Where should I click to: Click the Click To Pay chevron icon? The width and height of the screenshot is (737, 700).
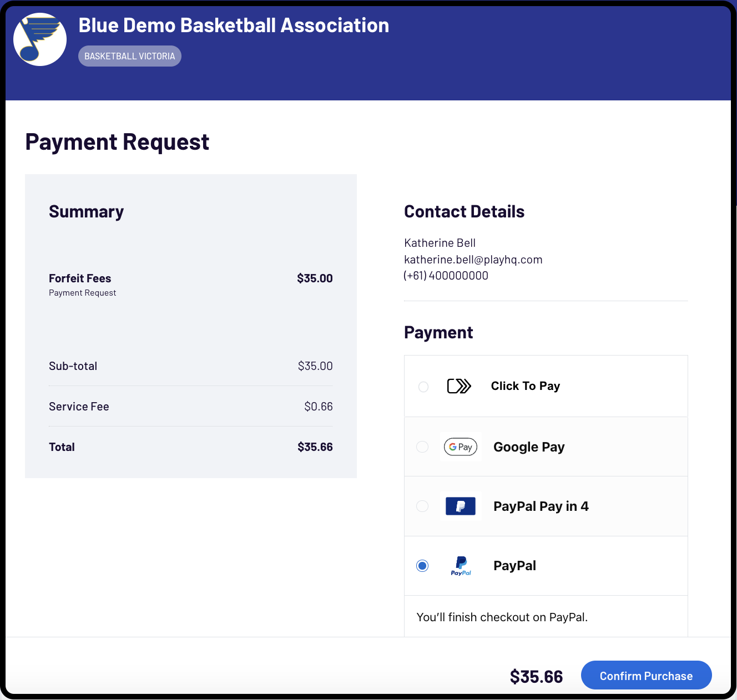tap(458, 386)
